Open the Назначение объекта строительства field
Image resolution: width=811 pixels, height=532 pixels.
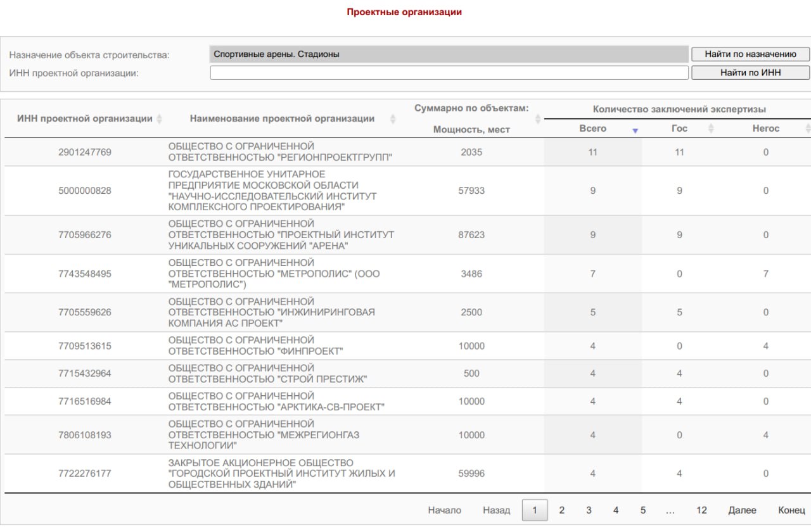pyautogui.click(x=449, y=54)
